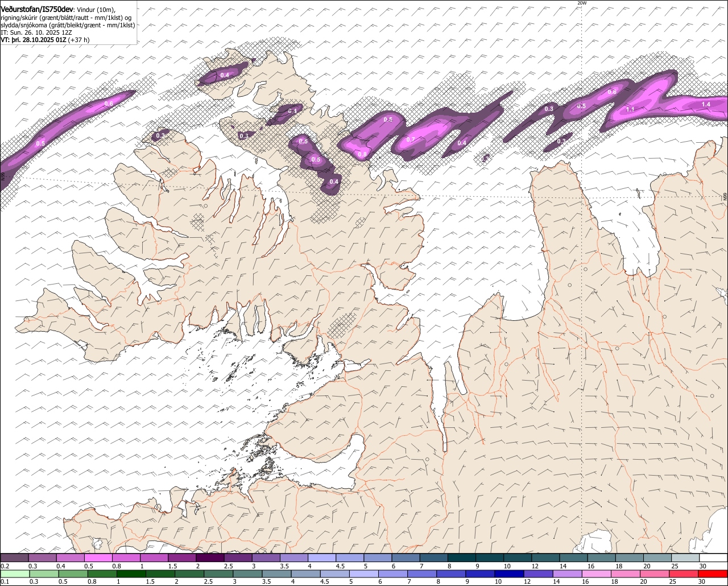Click the initial time 'IT: Sun. 26. 10. 2025 12Z'
This screenshot has height=586, width=728.
point(36,32)
